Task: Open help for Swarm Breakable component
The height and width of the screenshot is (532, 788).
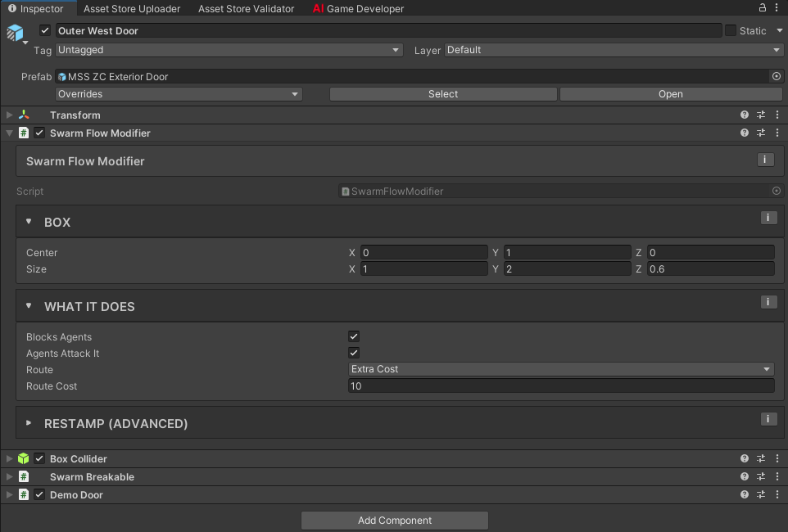Action: pyautogui.click(x=745, y=476)
